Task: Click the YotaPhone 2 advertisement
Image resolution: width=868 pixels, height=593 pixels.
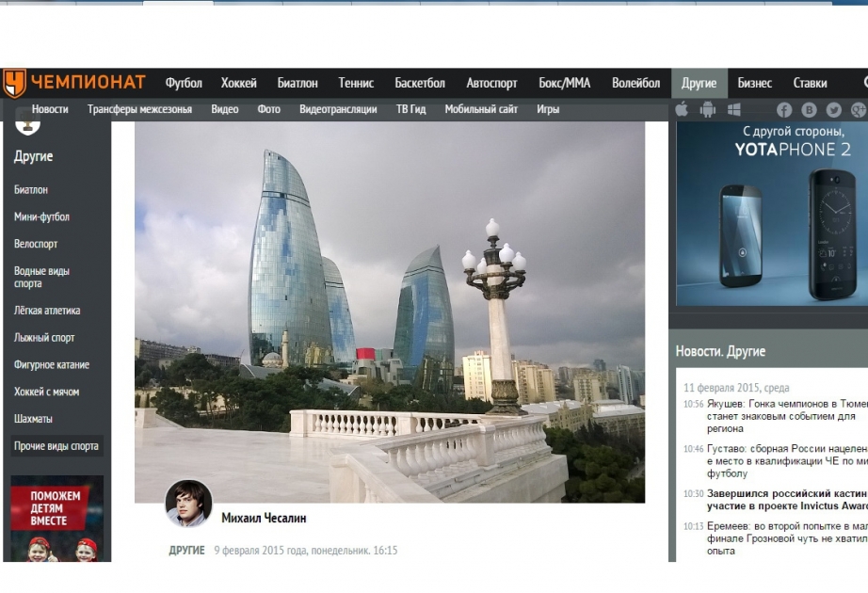Action: point(772,214)
